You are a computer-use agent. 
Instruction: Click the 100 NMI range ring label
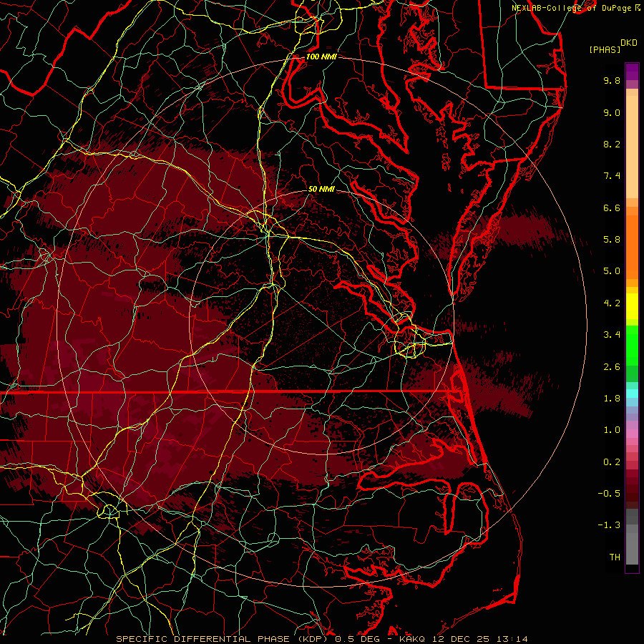(321, 57)
